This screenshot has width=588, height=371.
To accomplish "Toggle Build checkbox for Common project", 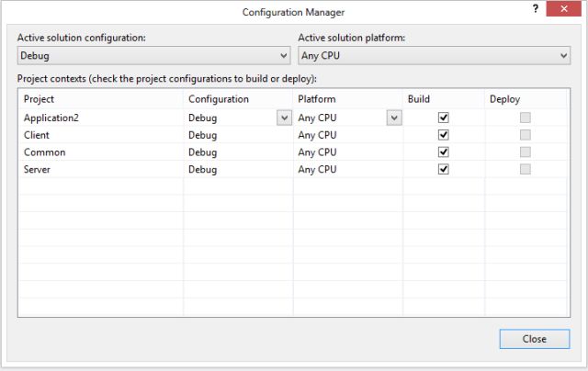I will tap(444, 152).
